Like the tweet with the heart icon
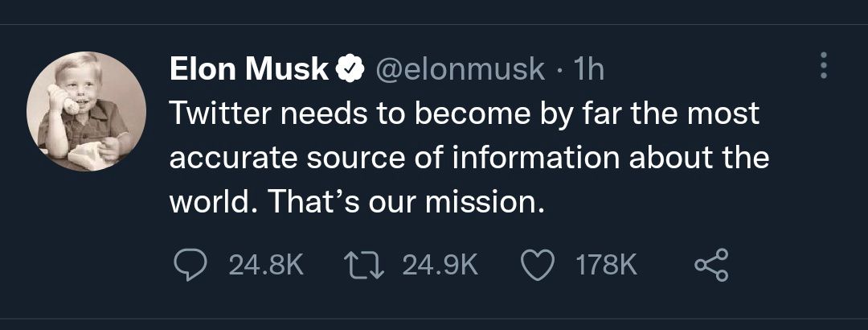Viewport: 868px width, 330px height. click(x=538, y=266)
